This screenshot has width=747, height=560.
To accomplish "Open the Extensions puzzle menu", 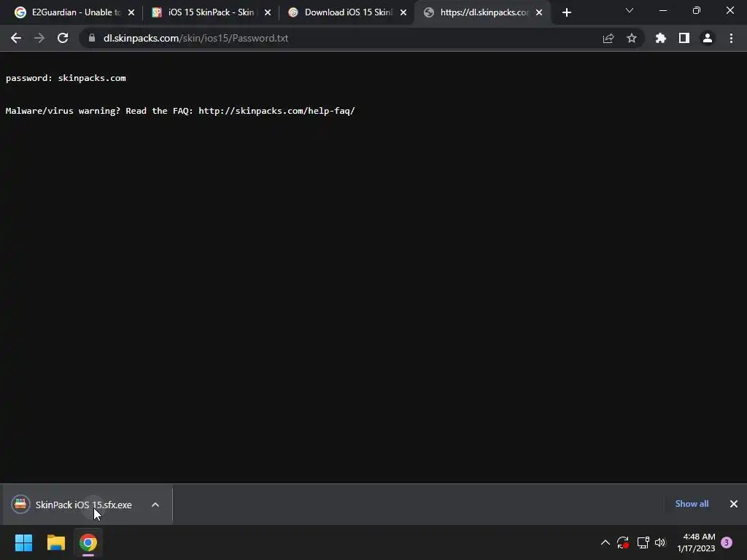I will click(x=661, y=38).
